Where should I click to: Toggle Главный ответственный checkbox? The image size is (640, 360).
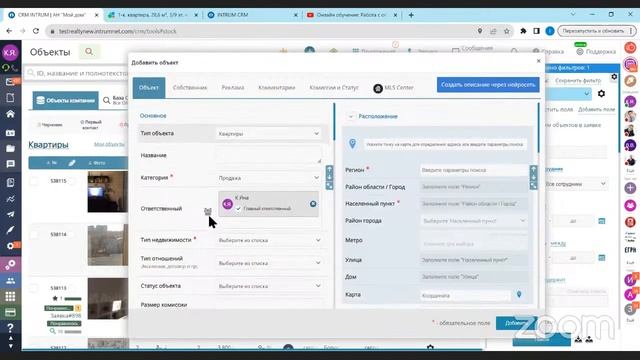pos(238,209)
